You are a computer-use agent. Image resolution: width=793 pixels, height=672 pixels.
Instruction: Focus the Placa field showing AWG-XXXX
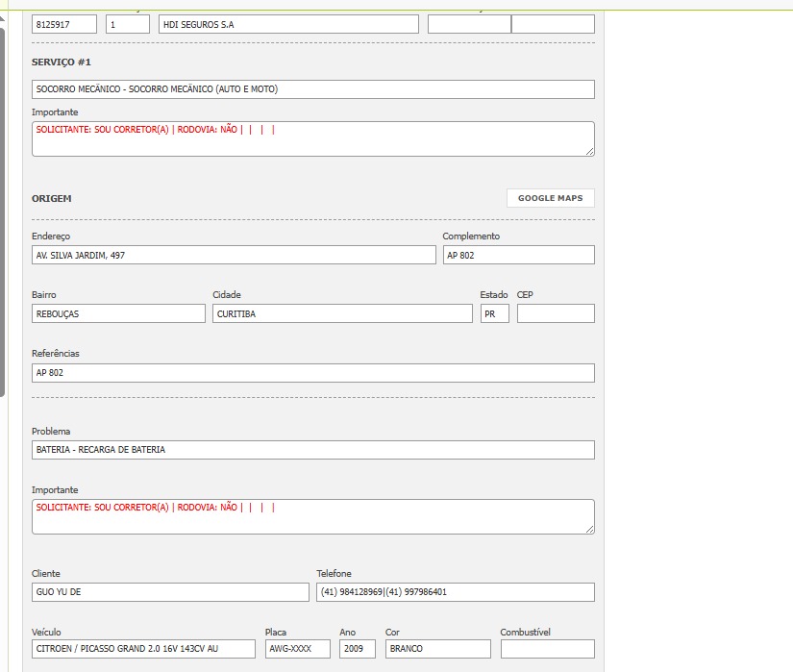pos(297,649)
